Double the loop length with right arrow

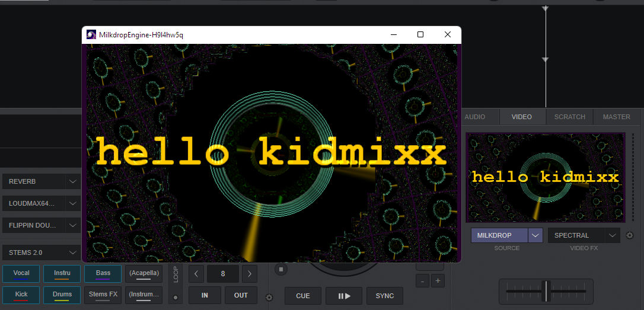pyautogui.click(x=250, y=273)
